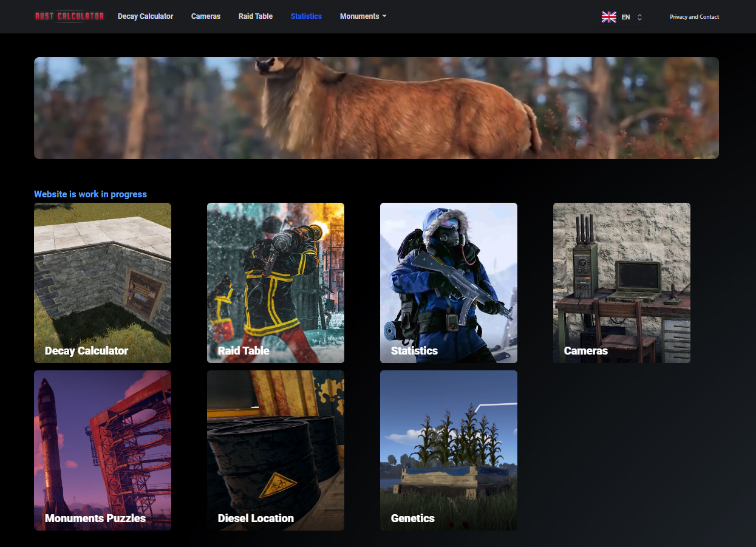Open Decay Calculator in the navbar
The width and height of the screenshot is (756, 547).
point(146,16)
